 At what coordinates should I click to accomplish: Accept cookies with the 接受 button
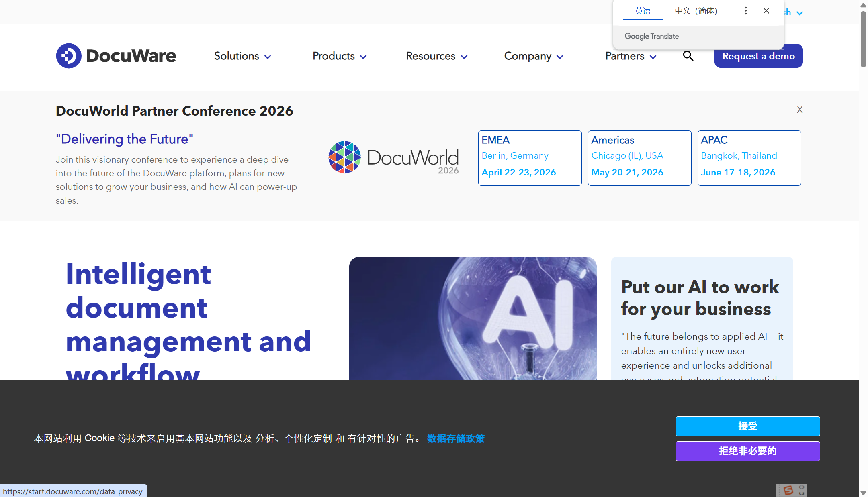point(747,426)
